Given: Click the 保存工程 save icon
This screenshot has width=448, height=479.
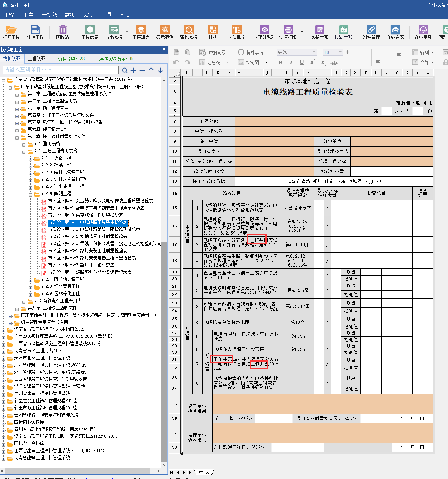Looking at the screenshot, I should [35, 32].
